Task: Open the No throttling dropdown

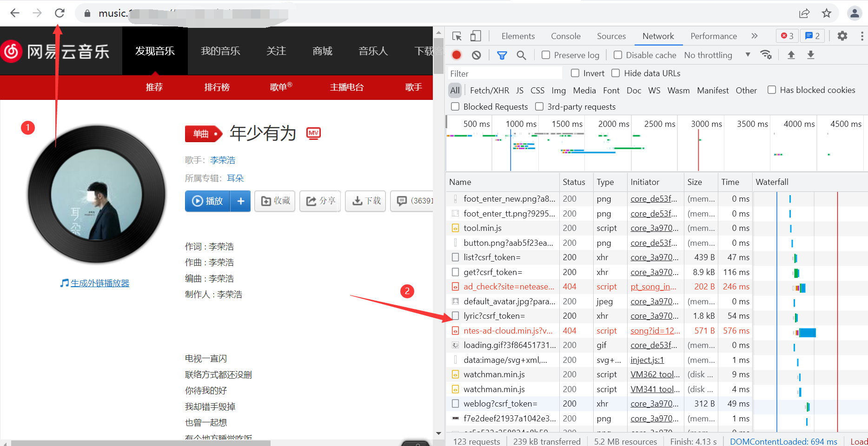Action: (x=717, y=55)
